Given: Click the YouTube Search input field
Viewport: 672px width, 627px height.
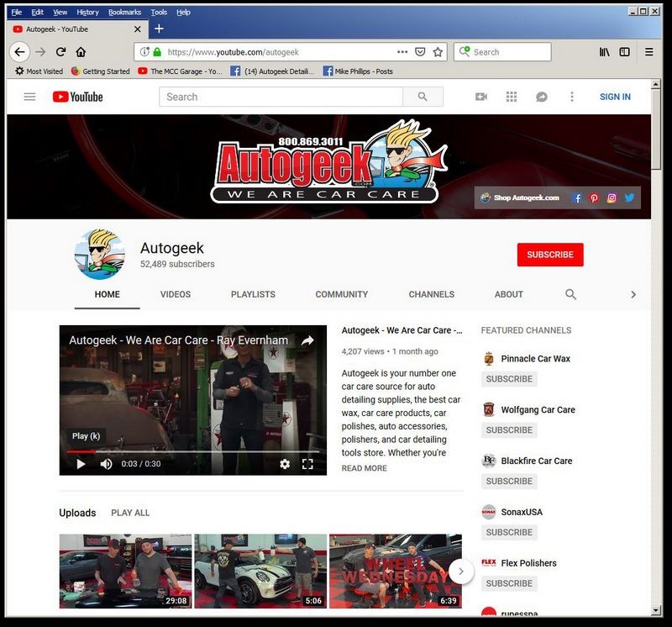Looking at the screenshot, I should click(281, 97).
